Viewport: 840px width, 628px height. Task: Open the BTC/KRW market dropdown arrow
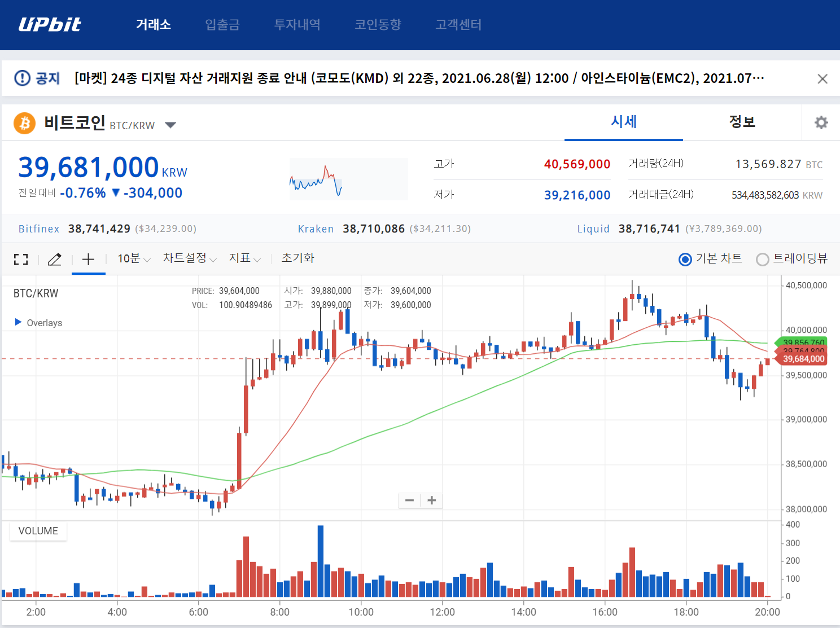(x=170, y=125)
